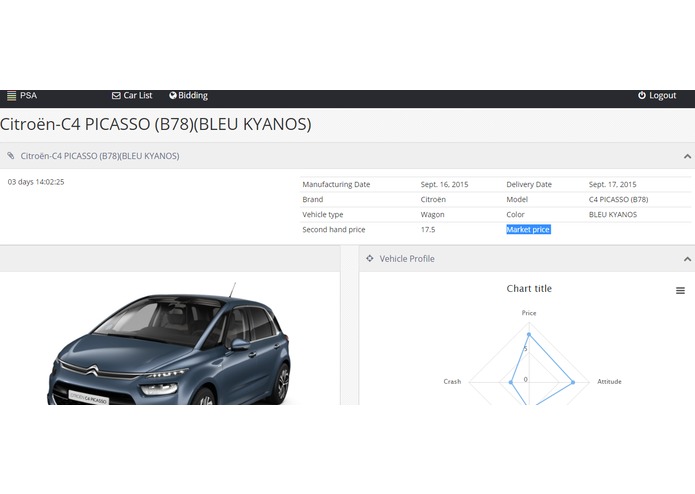
Task: Collapse the Citroën-C4 PICASSO details panel
Action: tap(687, 156)
